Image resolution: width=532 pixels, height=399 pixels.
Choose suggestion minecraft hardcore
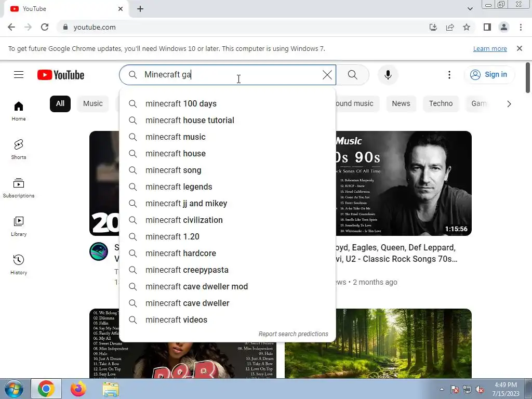pos(228,253)
